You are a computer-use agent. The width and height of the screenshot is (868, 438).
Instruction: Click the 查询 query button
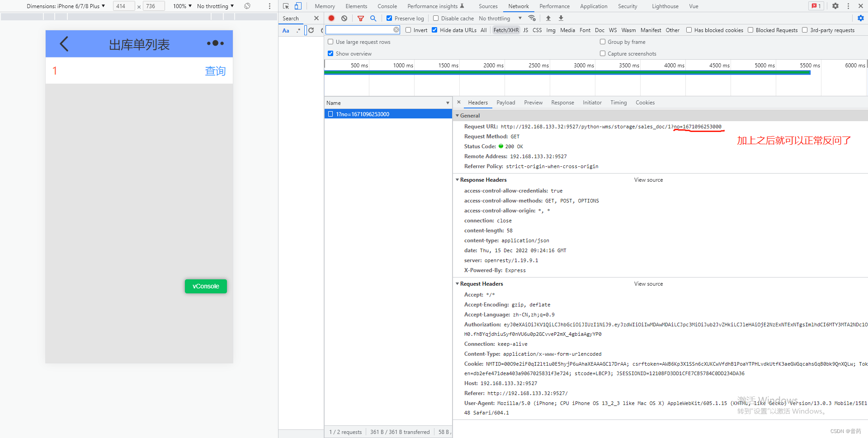215,71
